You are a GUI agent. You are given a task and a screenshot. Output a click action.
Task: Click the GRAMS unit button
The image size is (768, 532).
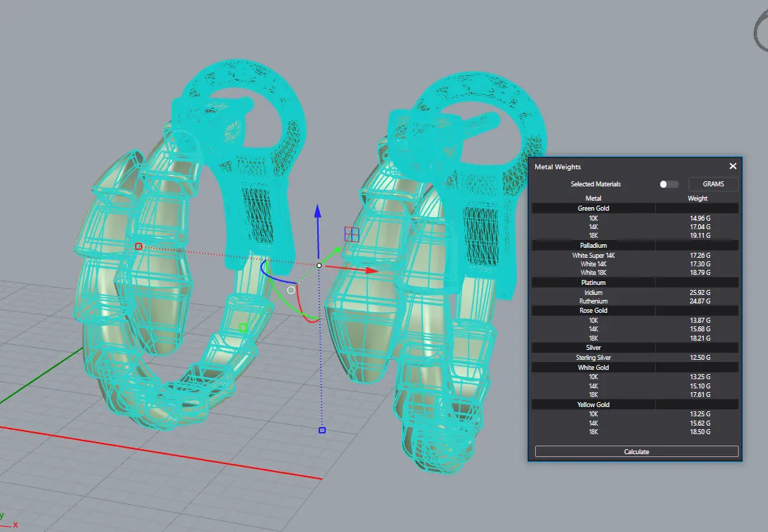[713, 184]
